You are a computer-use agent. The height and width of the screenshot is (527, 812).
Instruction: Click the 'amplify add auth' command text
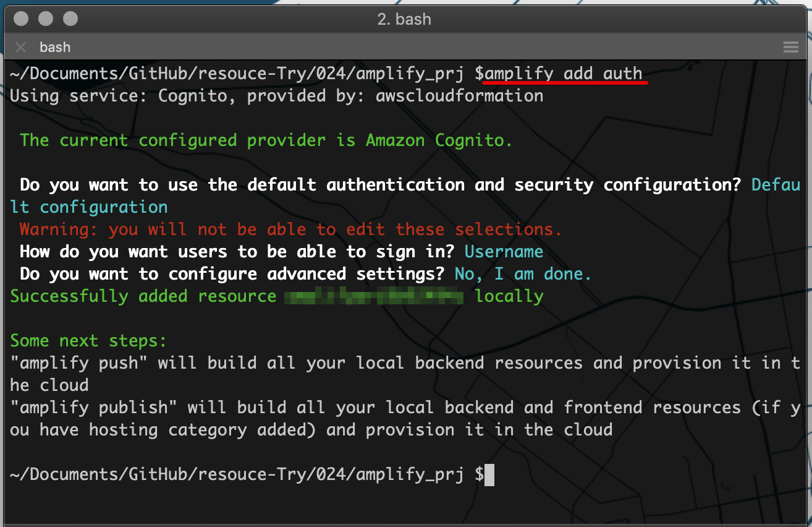pos(564,74)
